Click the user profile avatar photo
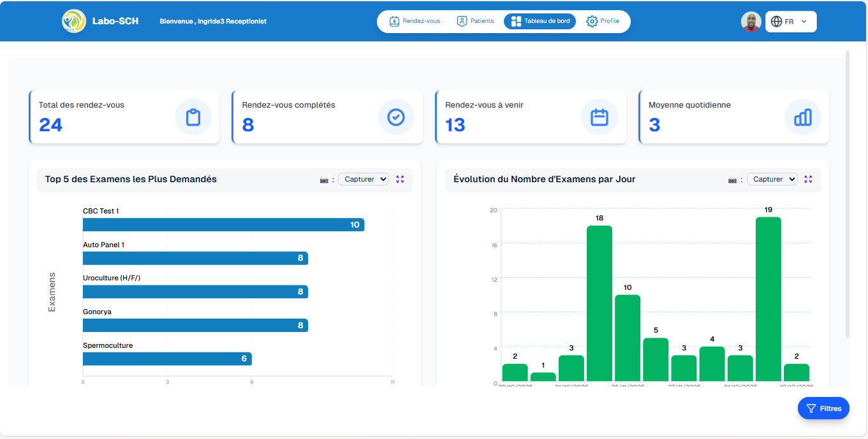The width and height of the screenshot is (868, 439). (751, 21)
